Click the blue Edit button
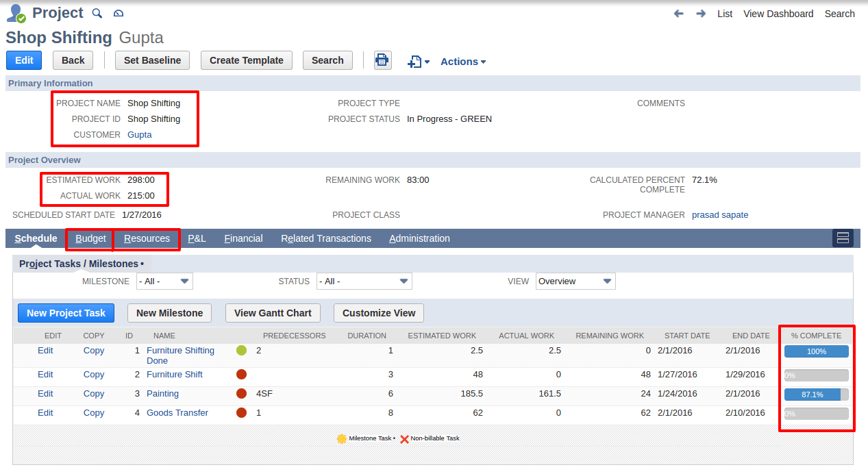This screenshot has height=476, width=868. point(24,60)
